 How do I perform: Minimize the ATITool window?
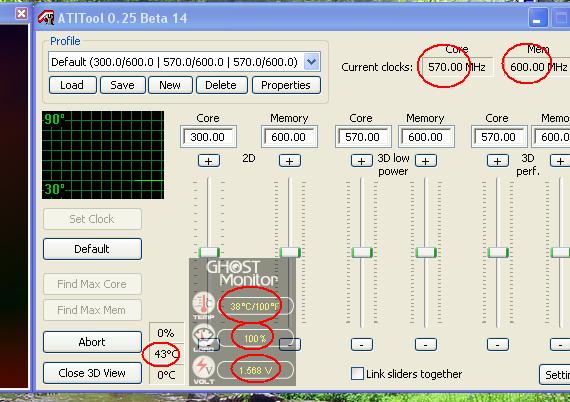[537, 18]
